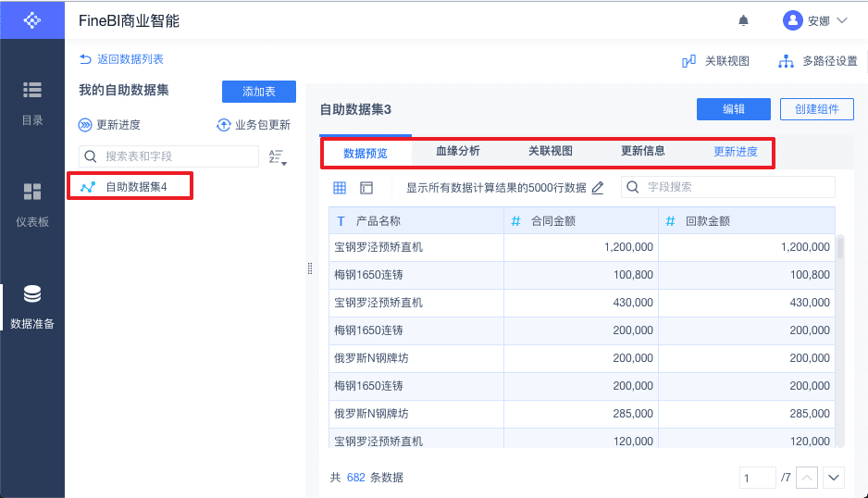Switch to the 血缘分析 tab
Image resolution: width=868 pixels, height=498 pixels.
point(458,151)
